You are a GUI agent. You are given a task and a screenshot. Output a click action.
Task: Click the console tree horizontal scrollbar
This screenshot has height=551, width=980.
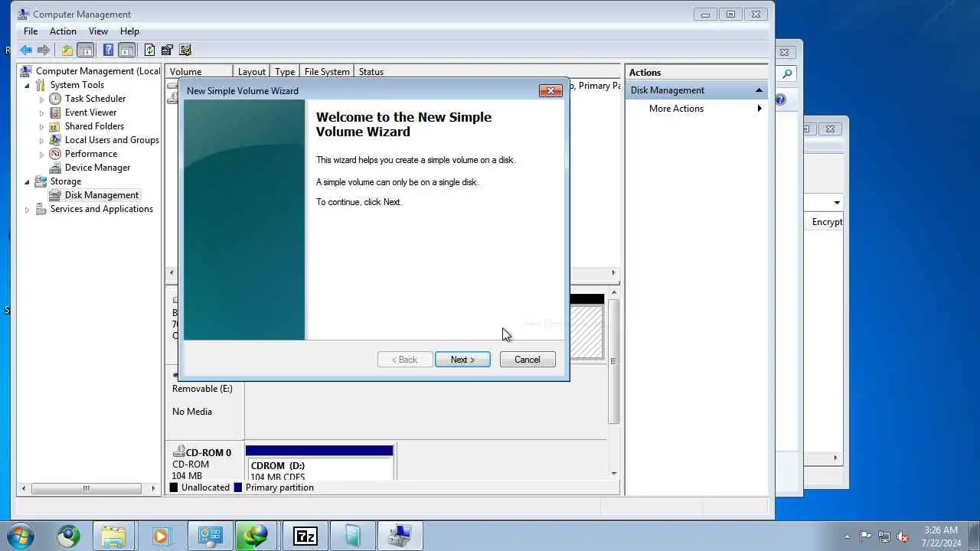[x=88, y=488]
